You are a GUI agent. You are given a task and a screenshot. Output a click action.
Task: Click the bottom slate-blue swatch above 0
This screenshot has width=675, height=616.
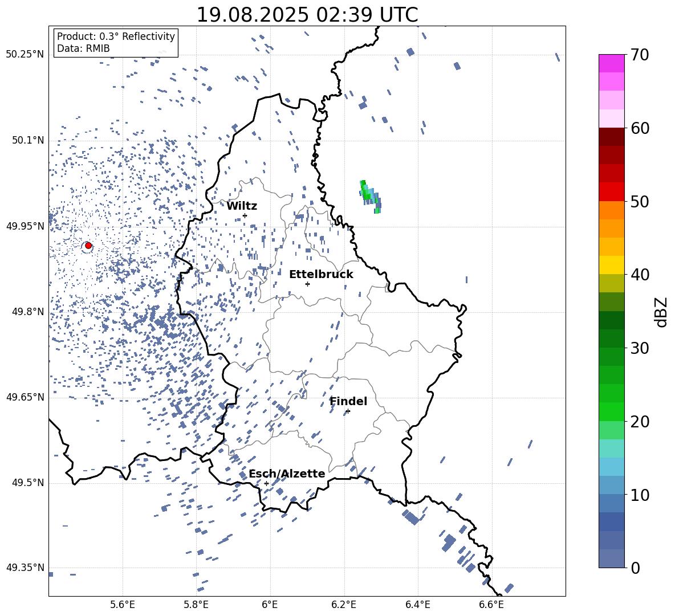coord(611,558)
